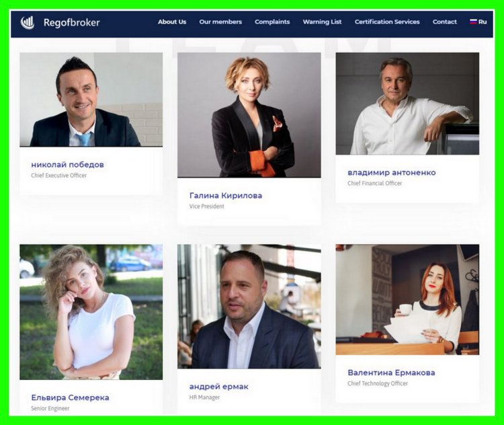
Task: Open the Chief Financial Officer's photo
Action: [407, 104]
